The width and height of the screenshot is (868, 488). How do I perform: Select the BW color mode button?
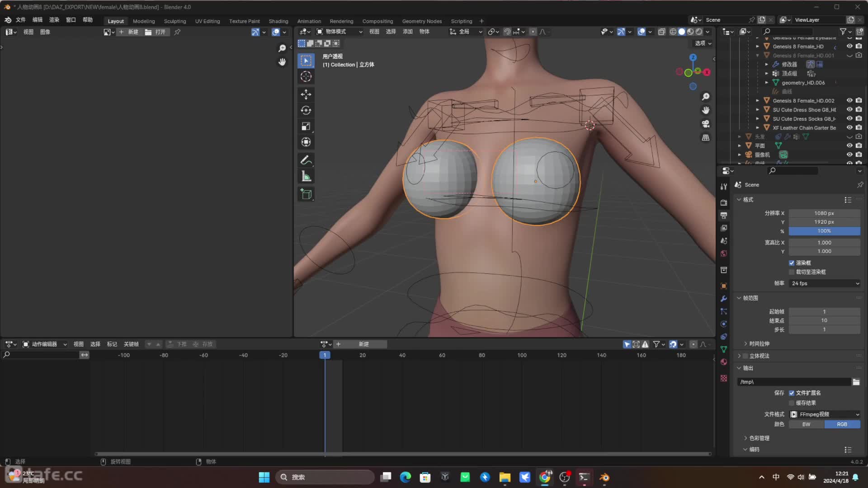pos(807,424)
